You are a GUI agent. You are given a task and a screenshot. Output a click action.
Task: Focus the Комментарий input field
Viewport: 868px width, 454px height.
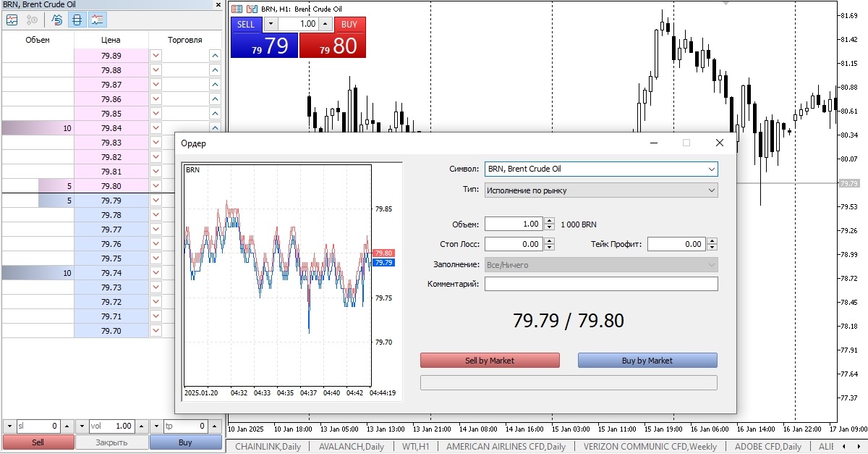pos(601,284)
